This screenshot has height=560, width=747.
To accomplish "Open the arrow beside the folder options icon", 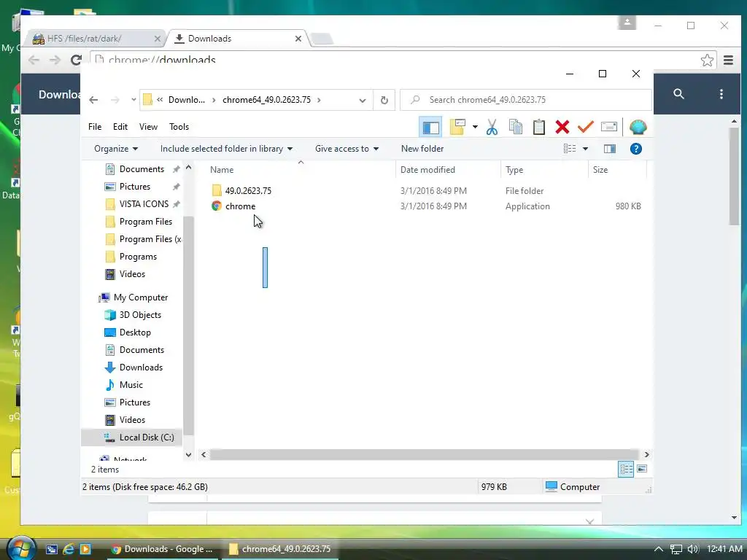I will click(x=475, y=127).
